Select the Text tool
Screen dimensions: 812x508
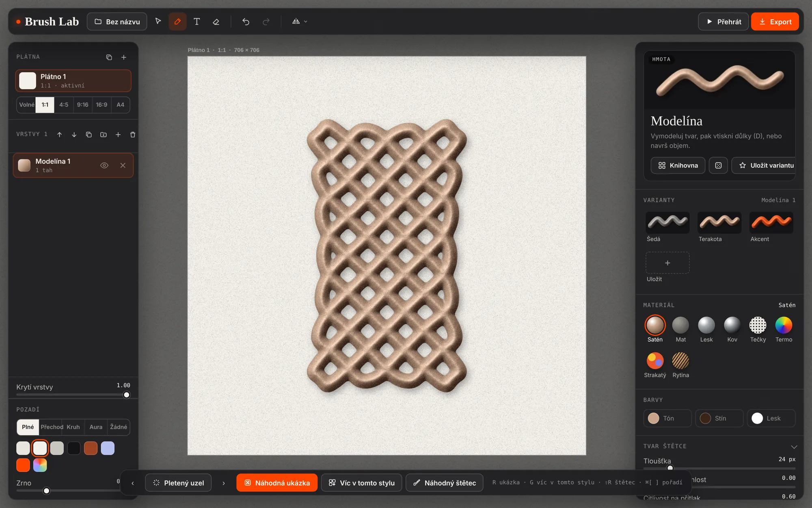click(197, 22)
